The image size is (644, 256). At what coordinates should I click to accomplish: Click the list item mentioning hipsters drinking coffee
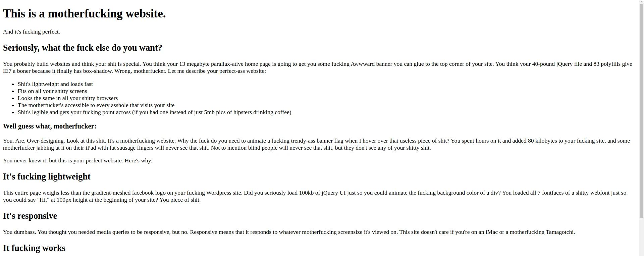(154, 112)
